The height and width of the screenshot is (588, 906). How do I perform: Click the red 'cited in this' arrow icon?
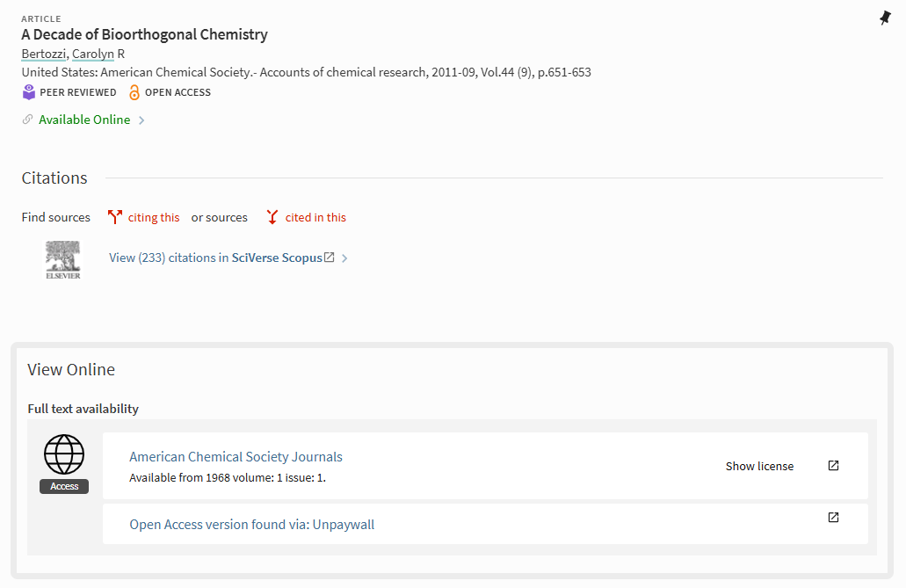[x=272, y=217]
